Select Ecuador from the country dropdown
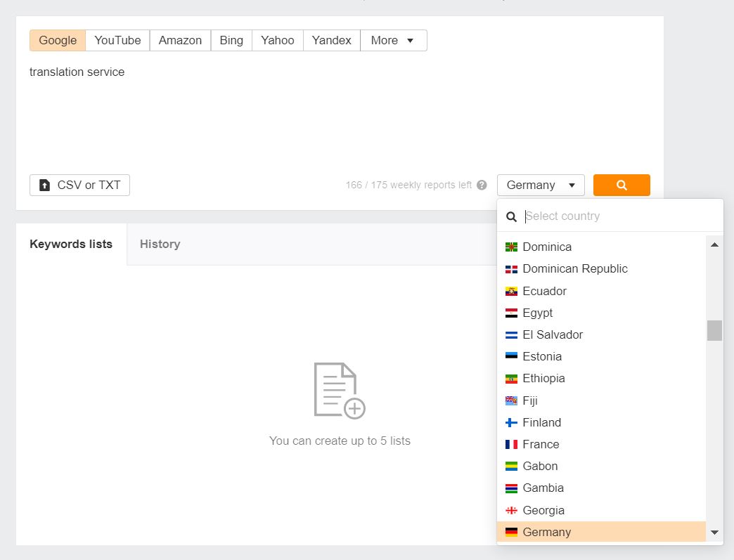 [x=544, y=291]
